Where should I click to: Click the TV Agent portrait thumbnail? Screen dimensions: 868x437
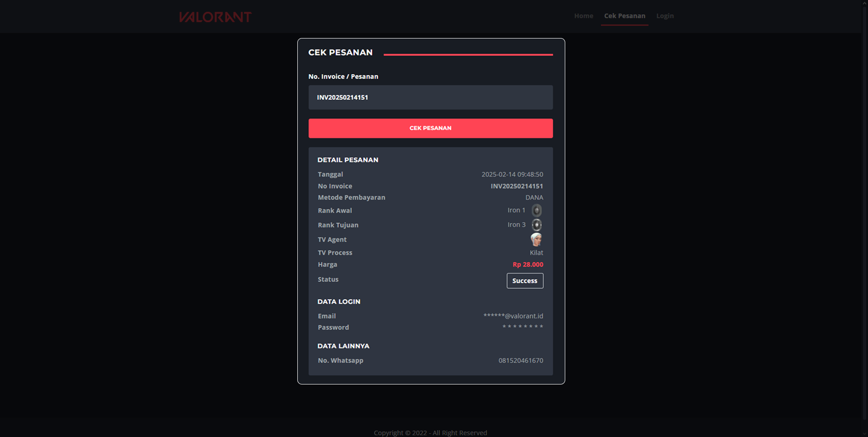[536, 239]
